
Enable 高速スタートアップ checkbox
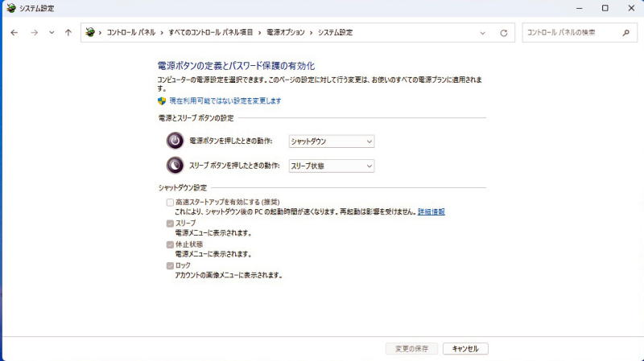click(x=170, y=202)
